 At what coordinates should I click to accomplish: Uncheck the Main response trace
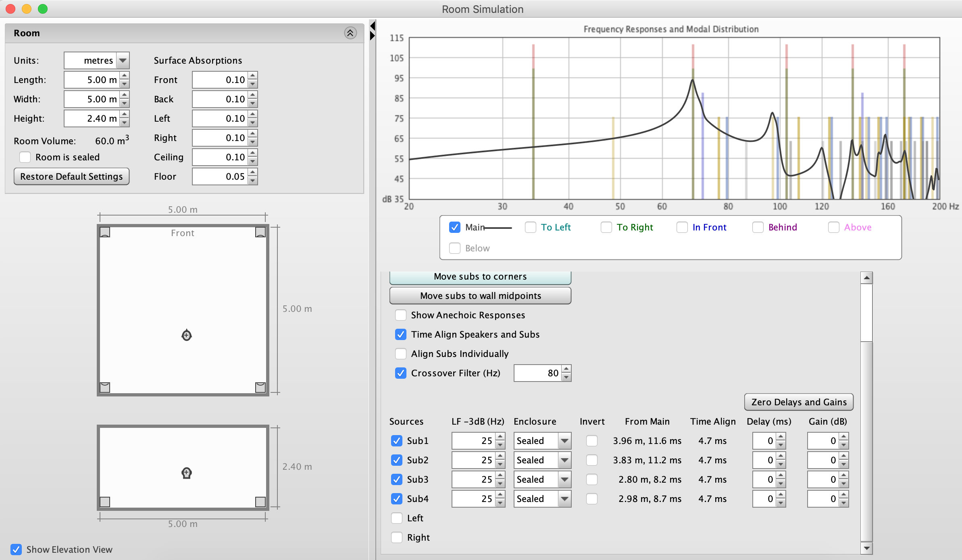point(455,227)
